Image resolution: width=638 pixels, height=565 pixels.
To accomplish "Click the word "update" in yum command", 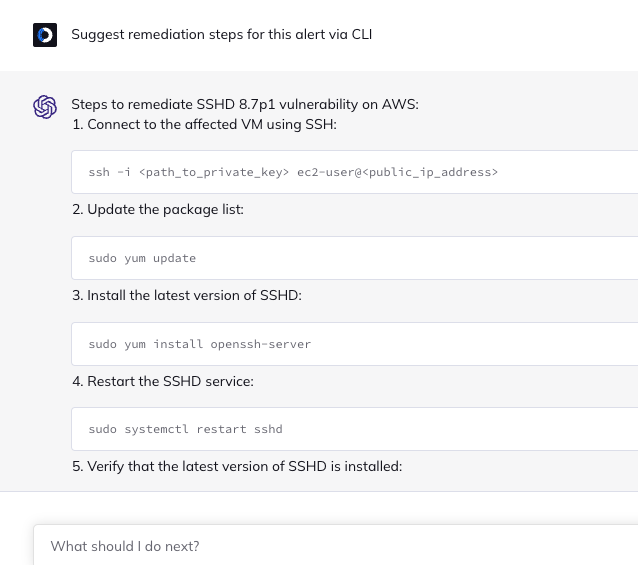I will point(175,259).
